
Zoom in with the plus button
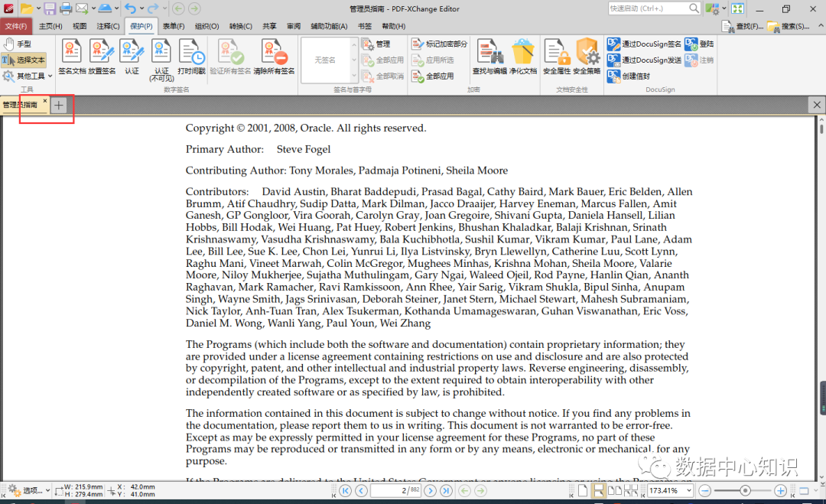[781, 491]
